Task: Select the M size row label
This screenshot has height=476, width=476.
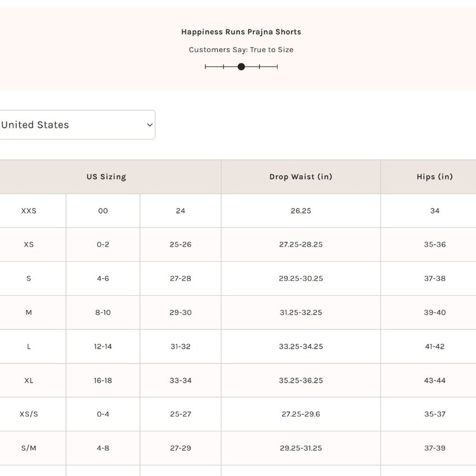Action: click(29, 313)
